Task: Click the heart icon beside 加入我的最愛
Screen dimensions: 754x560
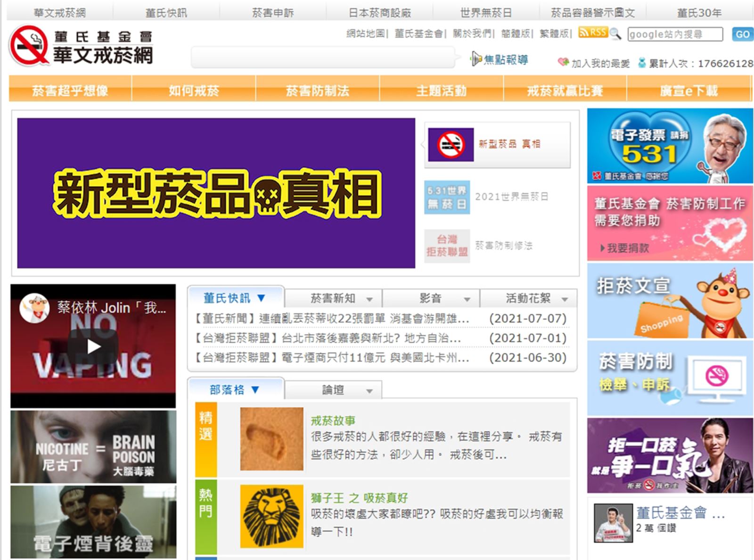Action: (x=563, y=62)
